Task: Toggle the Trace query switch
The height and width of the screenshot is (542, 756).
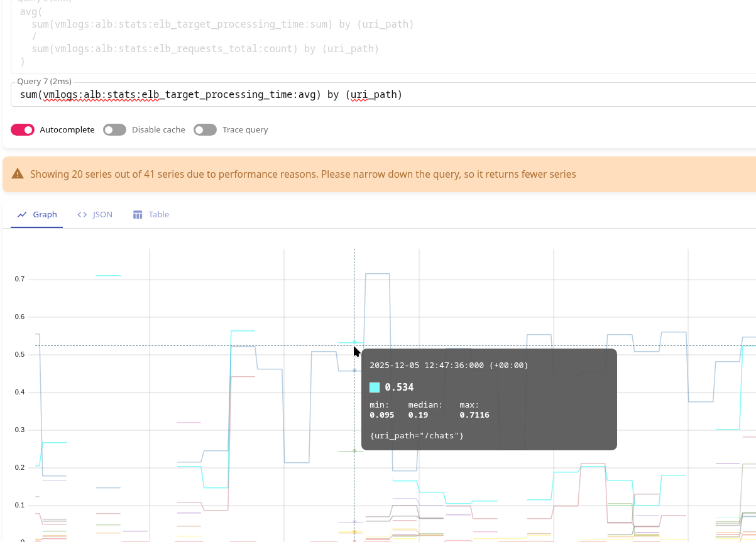Action: click(x=205, y=129)
